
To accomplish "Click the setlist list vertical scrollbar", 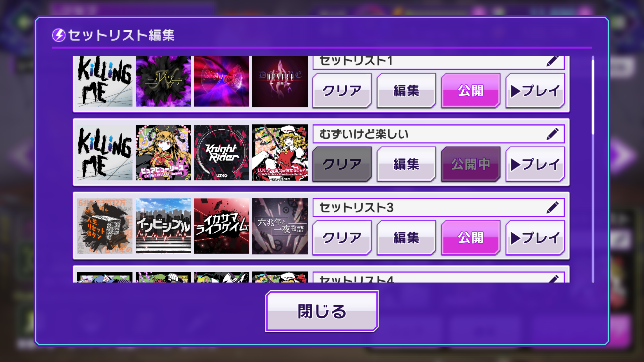I will pyautogui.click(x=593, y=96).
